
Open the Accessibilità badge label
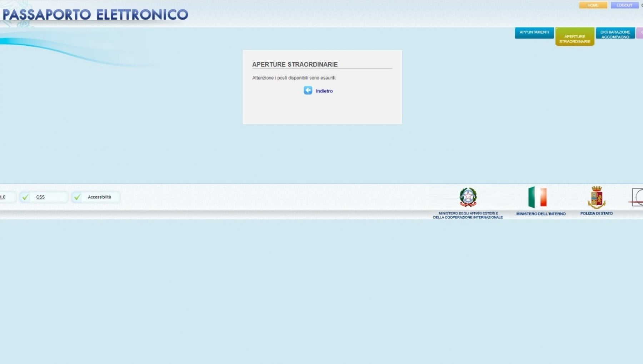tap(99, 197)
